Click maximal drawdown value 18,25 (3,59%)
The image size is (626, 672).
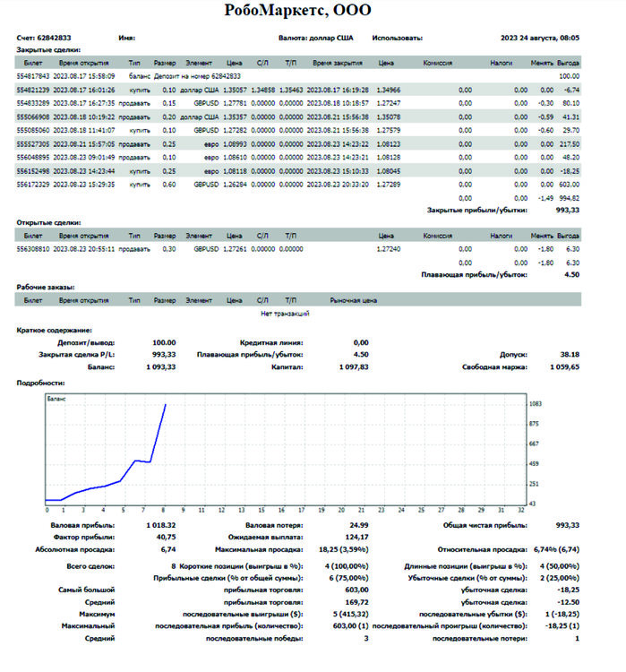point(344,549)
